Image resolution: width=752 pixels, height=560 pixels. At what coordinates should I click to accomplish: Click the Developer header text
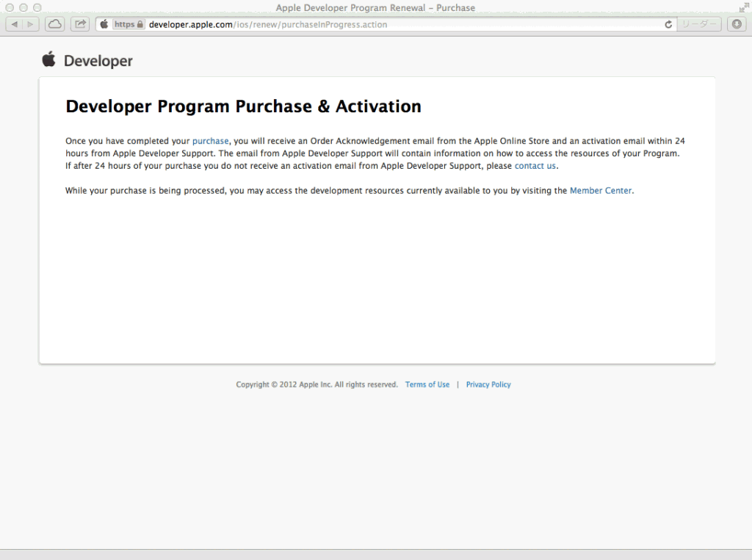coord(98,61)
